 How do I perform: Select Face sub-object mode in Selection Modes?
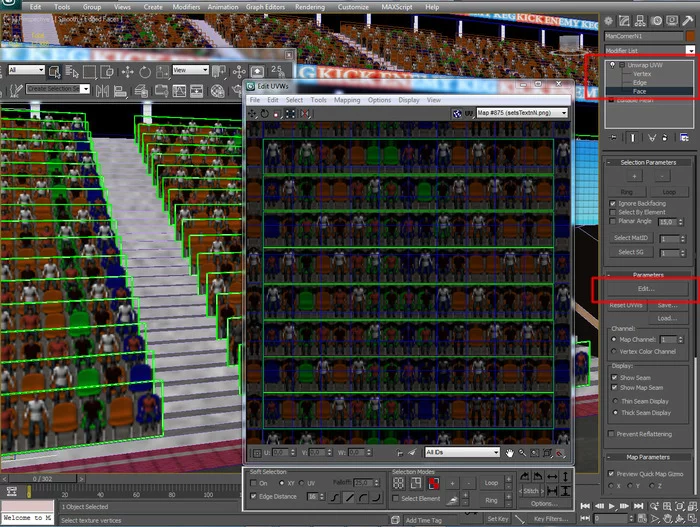point(433,483)
